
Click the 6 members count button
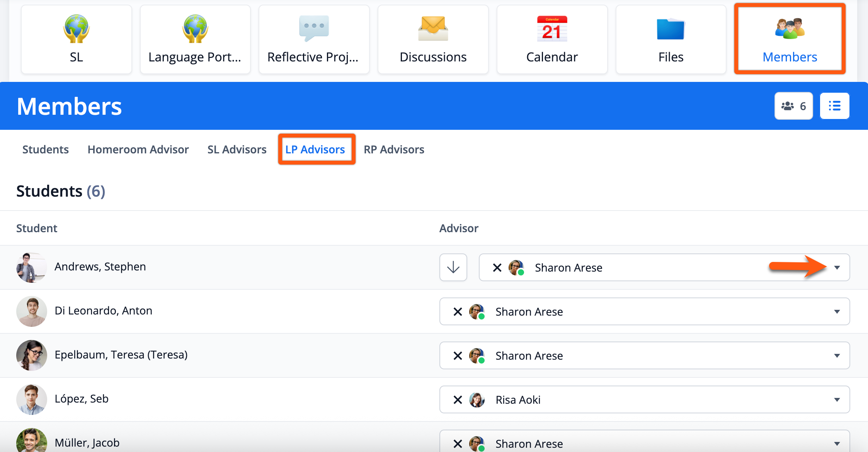tap(793, 106)
